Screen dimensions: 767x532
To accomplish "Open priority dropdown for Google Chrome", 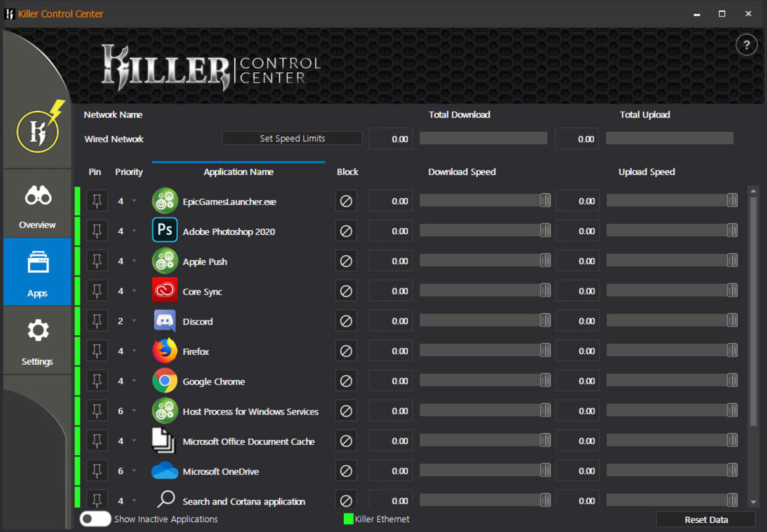I will (134, 381).
